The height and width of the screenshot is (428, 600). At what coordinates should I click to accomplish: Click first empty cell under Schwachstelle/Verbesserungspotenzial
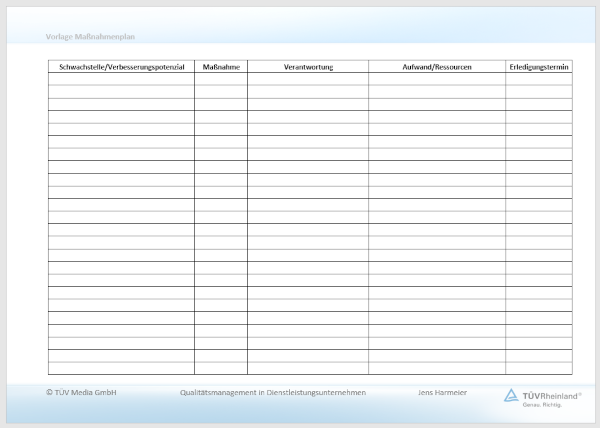click(x=121, y=79)
